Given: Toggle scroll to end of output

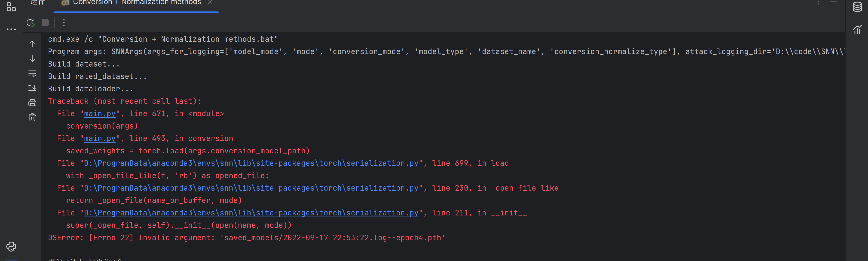Looking at the screenshot, I should click(x=32, y=88).
